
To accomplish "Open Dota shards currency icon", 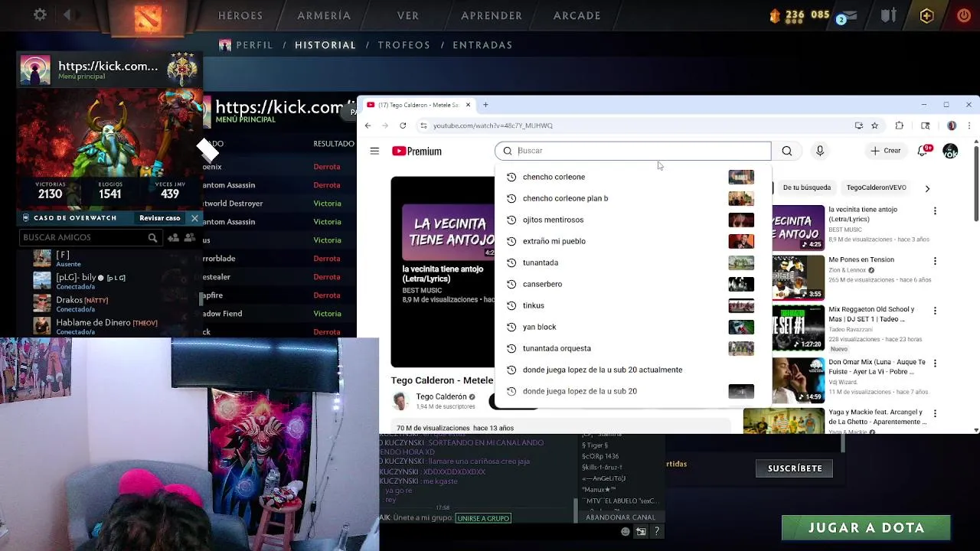I will [x=775, y=15].
